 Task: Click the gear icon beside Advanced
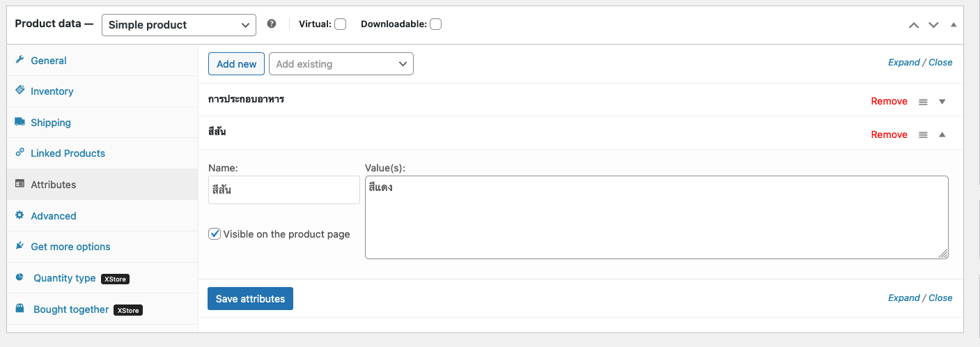tap(20, 215)
